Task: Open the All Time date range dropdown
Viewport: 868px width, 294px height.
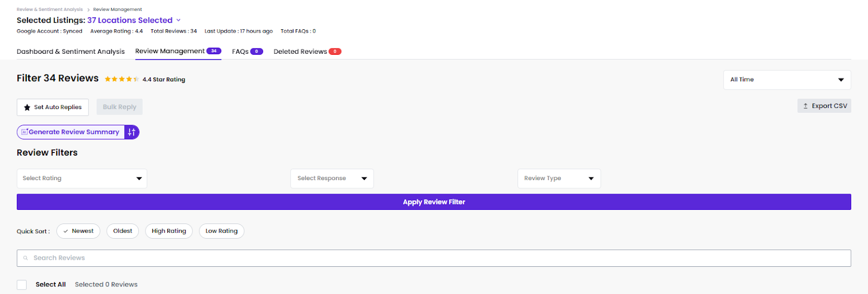Action: [x=787, y=80]
